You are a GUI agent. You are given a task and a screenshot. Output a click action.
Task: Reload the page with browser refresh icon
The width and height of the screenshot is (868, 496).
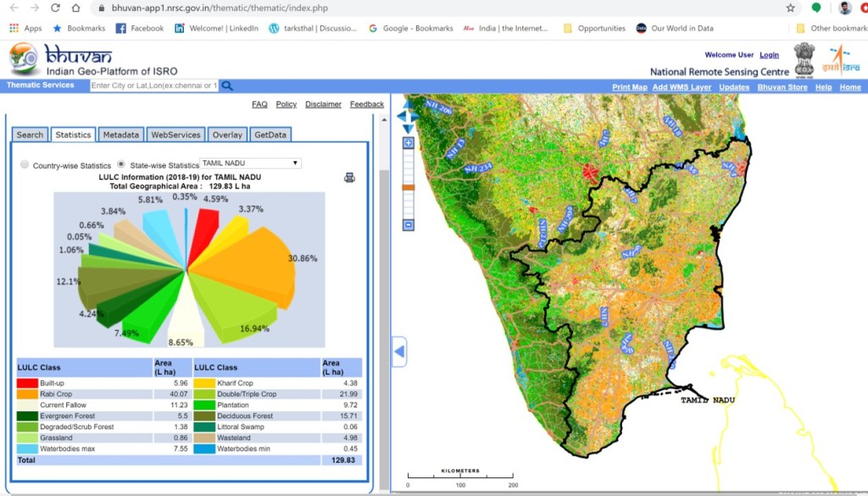click(55, 8)
